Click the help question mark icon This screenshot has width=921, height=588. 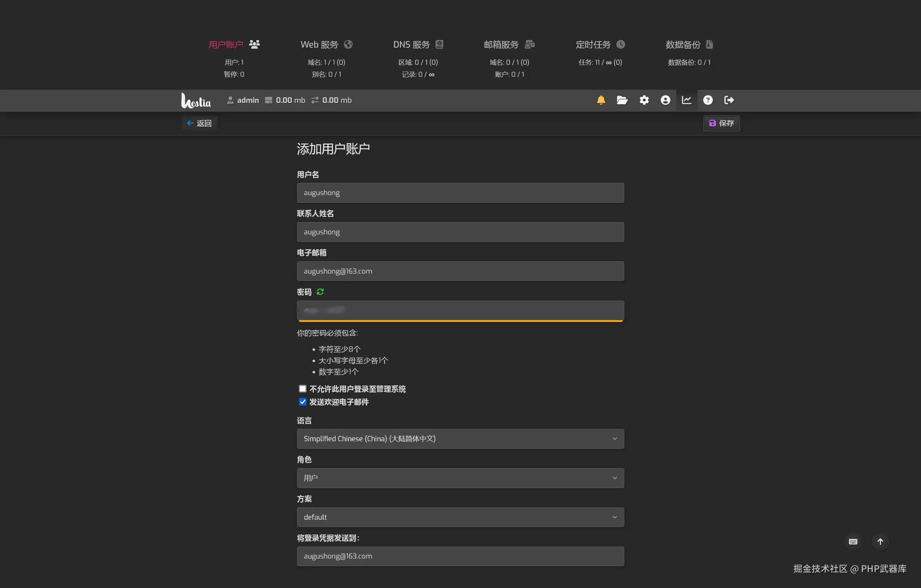(708, 100)
